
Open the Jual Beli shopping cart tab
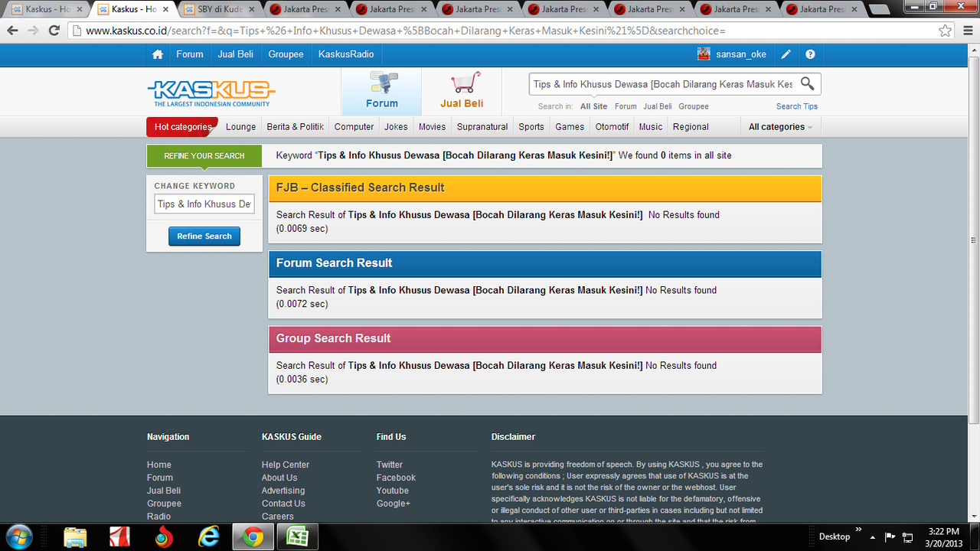pyautogui.click(x=462, y=92)
